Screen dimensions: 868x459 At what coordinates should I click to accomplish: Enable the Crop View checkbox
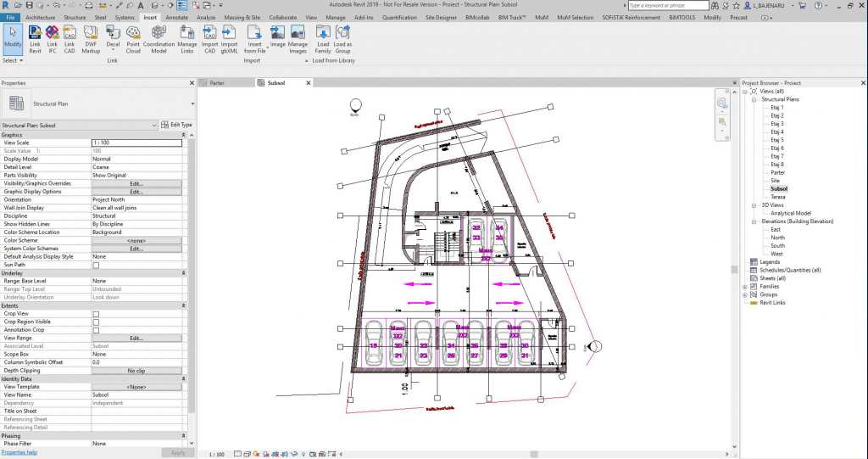tap(96, 314)
